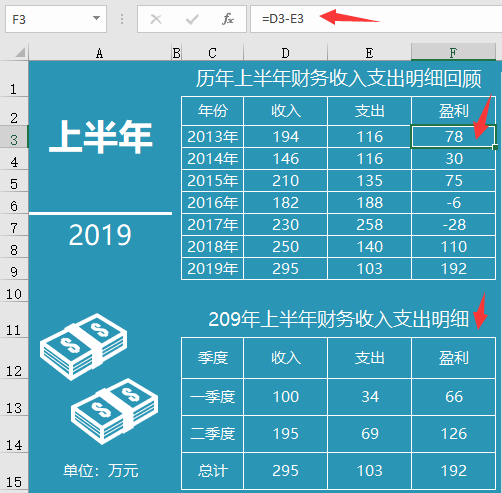Select row 1 header

(x=14, y=79)
